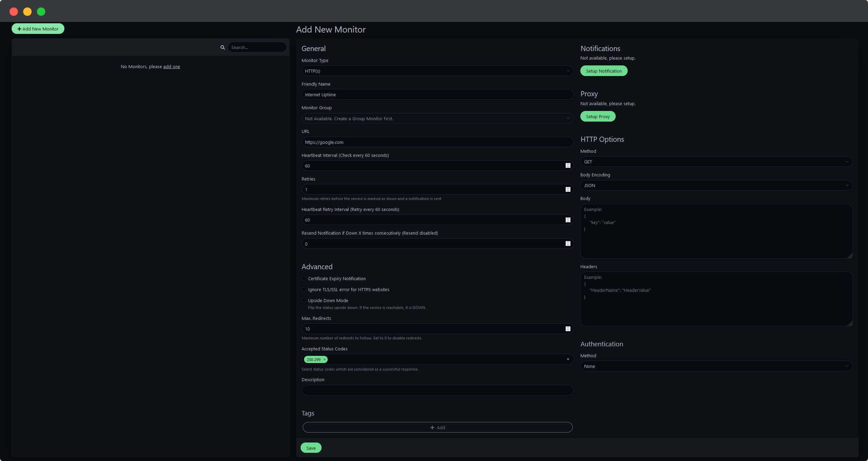Viewport: 868px width, 461px height.
Task: Click the plus icon to add a tag
Action: [x=432, y=427]
